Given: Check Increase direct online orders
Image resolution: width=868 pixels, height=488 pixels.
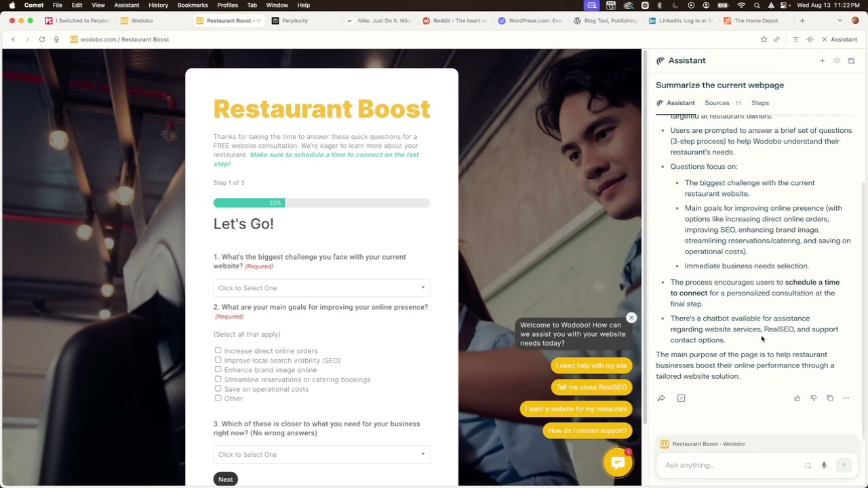Looking at the screenshot, I should pyautogui.click(x=218, y=350).
